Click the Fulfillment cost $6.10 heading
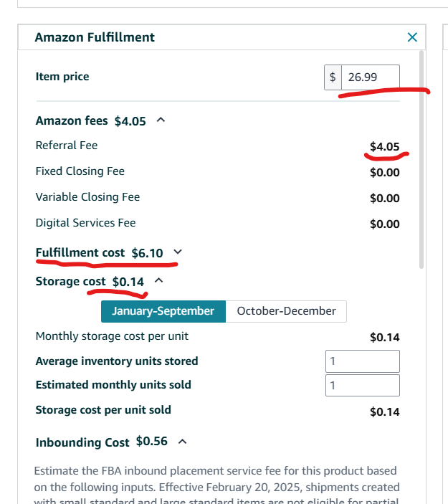The image size is (448, 504). coord(99,253)
